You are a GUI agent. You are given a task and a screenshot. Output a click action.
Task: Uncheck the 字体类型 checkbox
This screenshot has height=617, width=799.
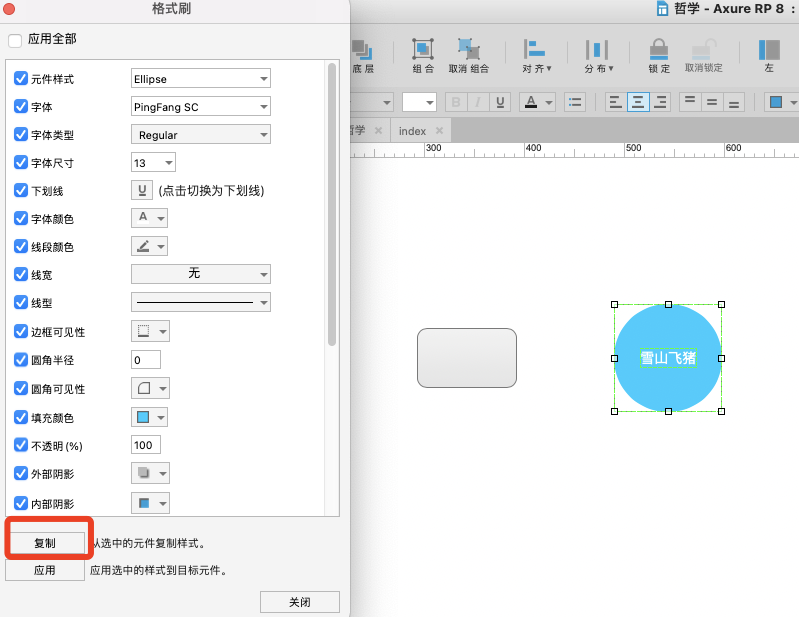[21, 134]
